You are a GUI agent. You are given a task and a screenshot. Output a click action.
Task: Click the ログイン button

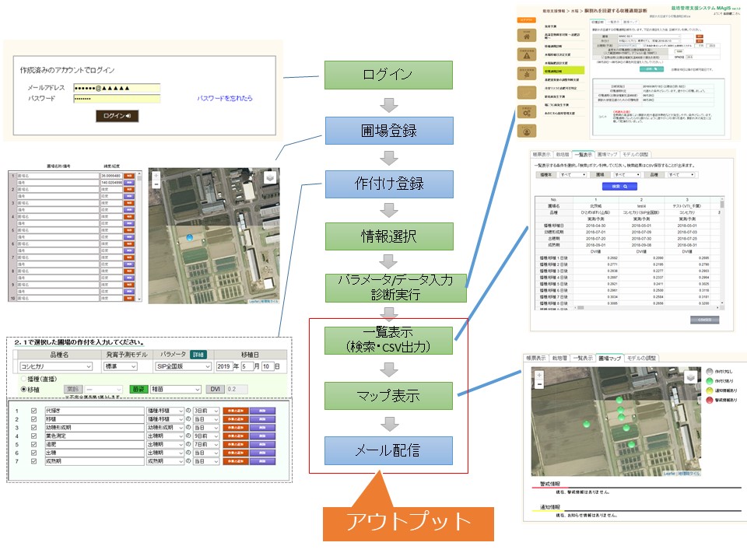pos(117,116)
